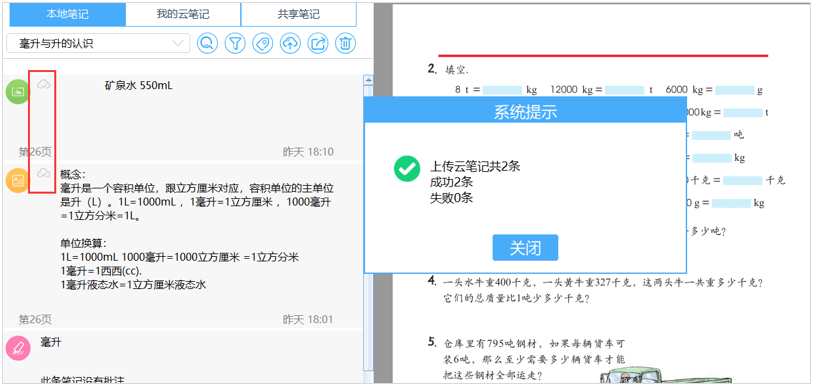Click the upload to cloud icon
Screen dimensions: 816x388
click(290, 44)
